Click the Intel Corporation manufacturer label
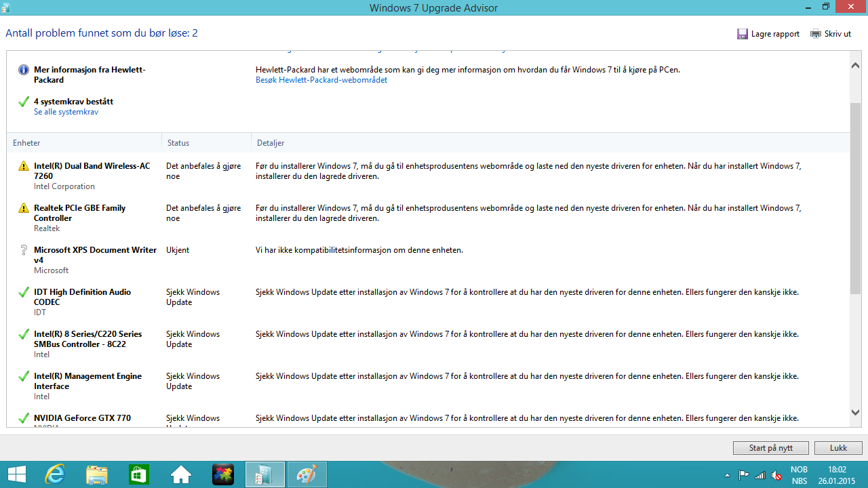 pyautogui.click(x=64, y=186)
